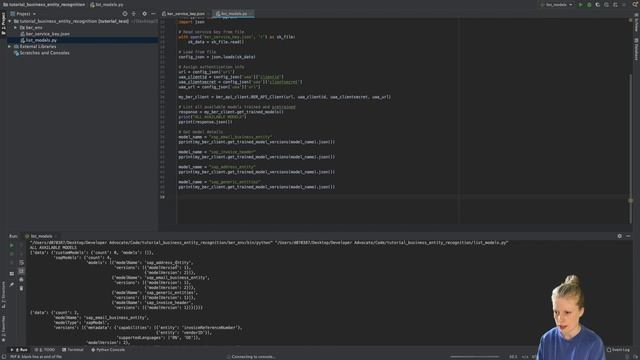Click the pin tab icon in Run panel
The height and width of the screenshot is (360, 640).
(x=11, y=284)
